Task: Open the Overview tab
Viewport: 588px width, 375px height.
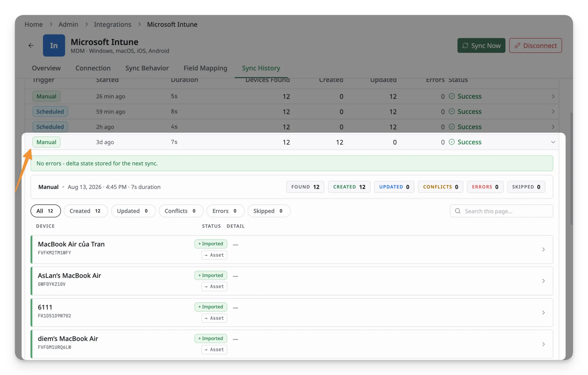Action: 46,68
